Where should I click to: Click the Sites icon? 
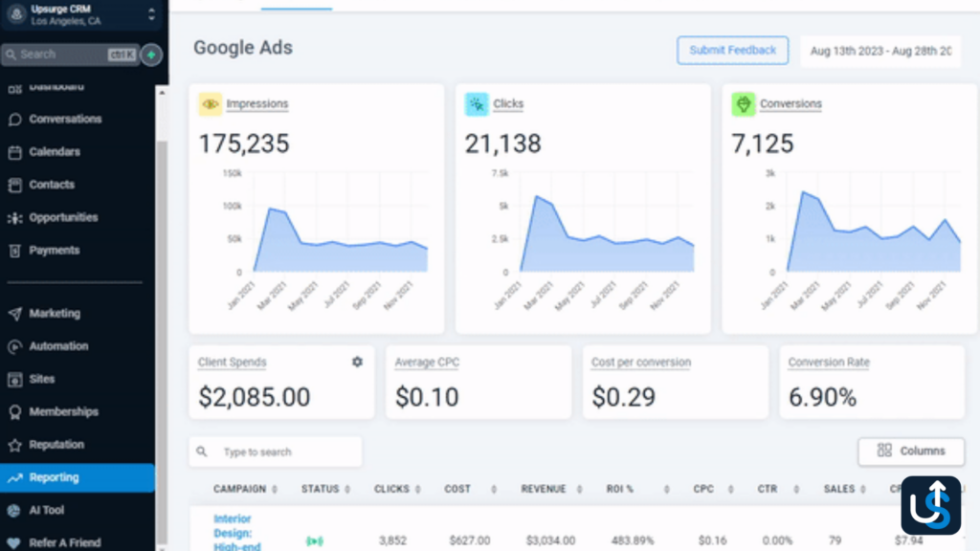coord(15,379)
